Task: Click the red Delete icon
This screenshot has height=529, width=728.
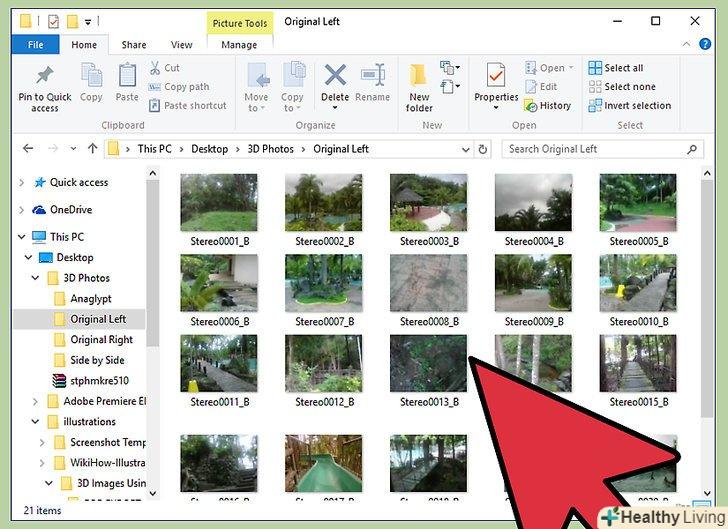Action: (335, 76)
